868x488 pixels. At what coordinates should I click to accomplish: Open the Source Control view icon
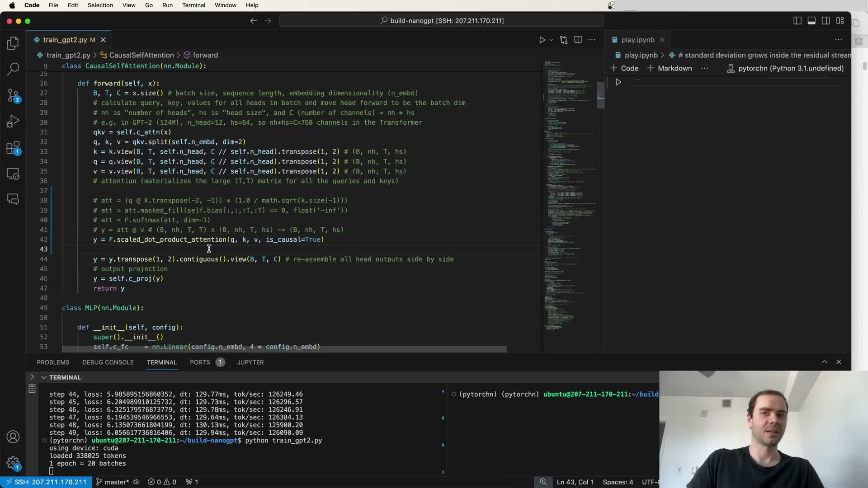coord(13,95)
